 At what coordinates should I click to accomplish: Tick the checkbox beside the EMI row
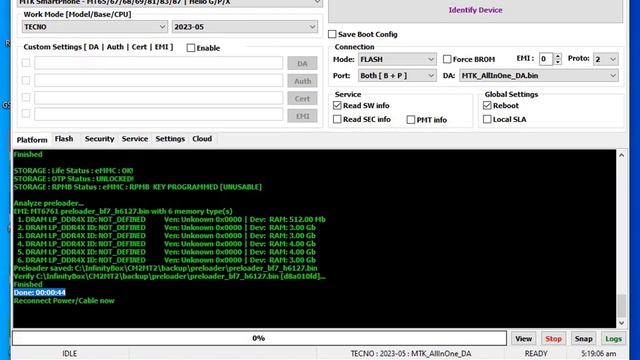coord(26,113)
